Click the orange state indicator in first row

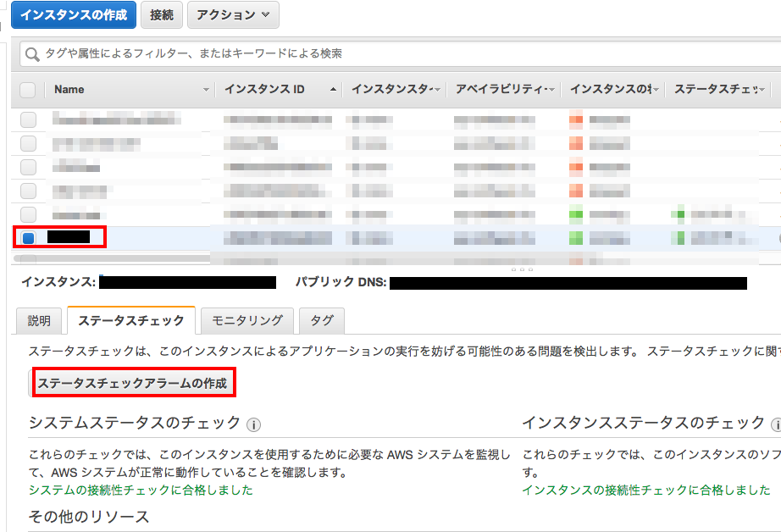click(576, 119)
